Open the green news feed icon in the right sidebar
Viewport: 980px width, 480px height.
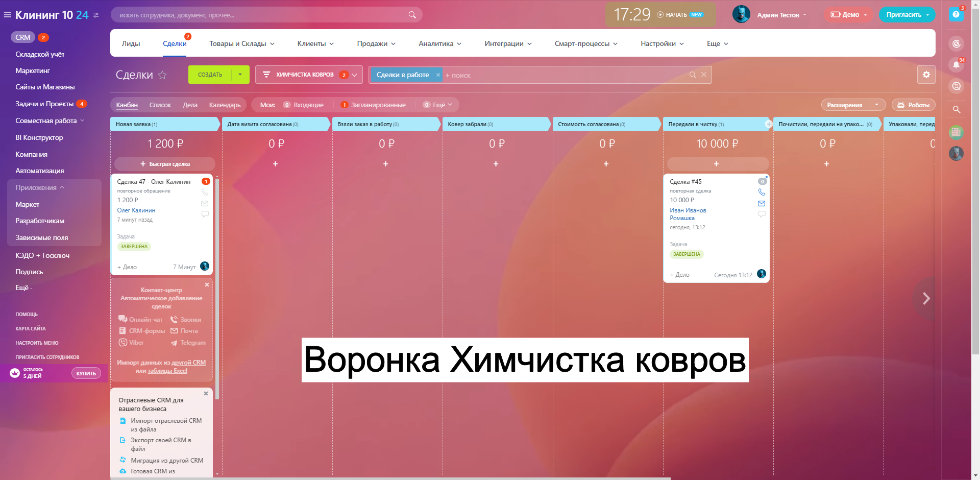[956, 132]
